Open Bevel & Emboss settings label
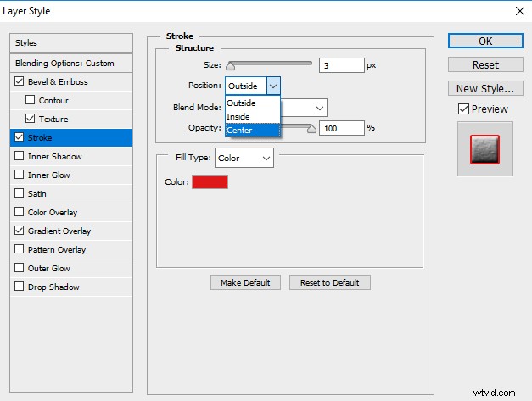Viewport: 532px width, 401px height. 58,81
